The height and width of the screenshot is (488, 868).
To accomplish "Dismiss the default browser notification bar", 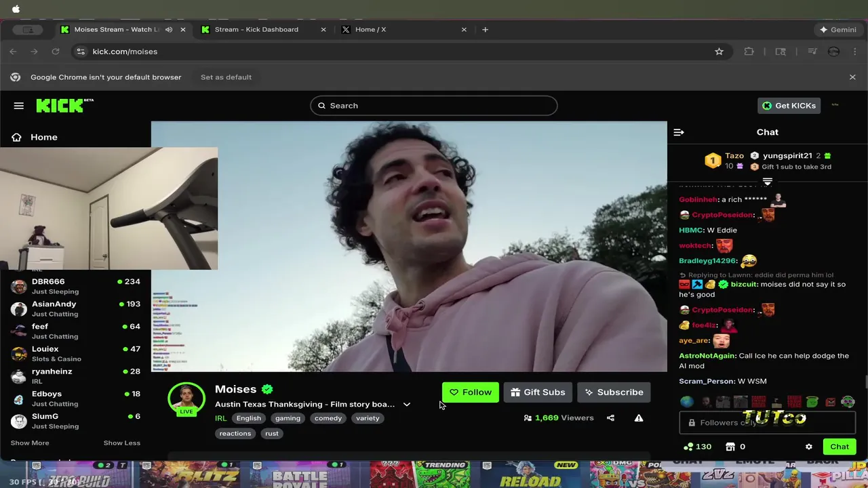I will pos(852,77).
